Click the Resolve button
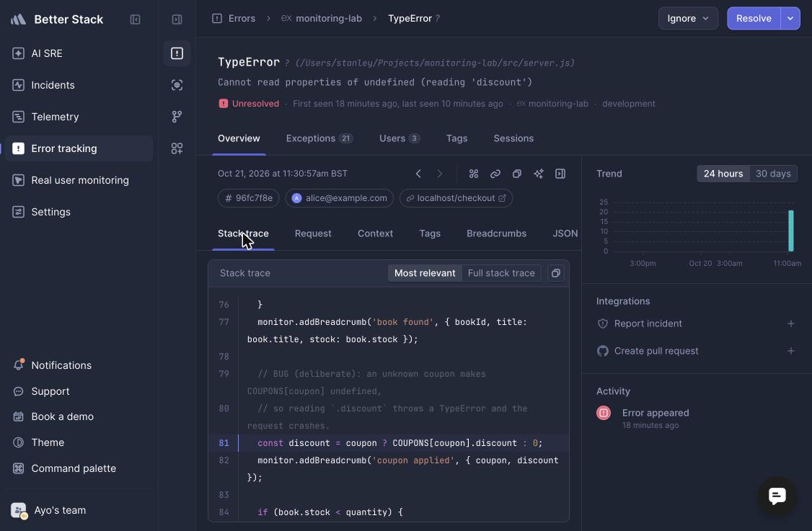 point(754,18)
